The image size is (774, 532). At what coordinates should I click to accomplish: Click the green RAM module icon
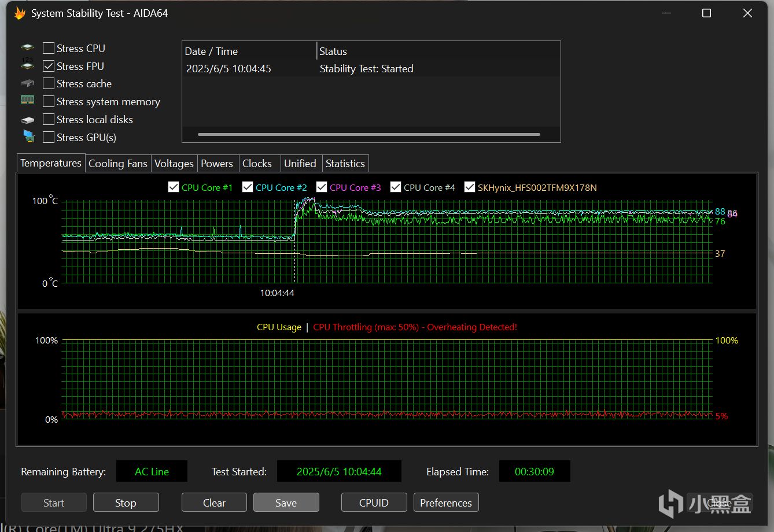[x=27, y=101]
